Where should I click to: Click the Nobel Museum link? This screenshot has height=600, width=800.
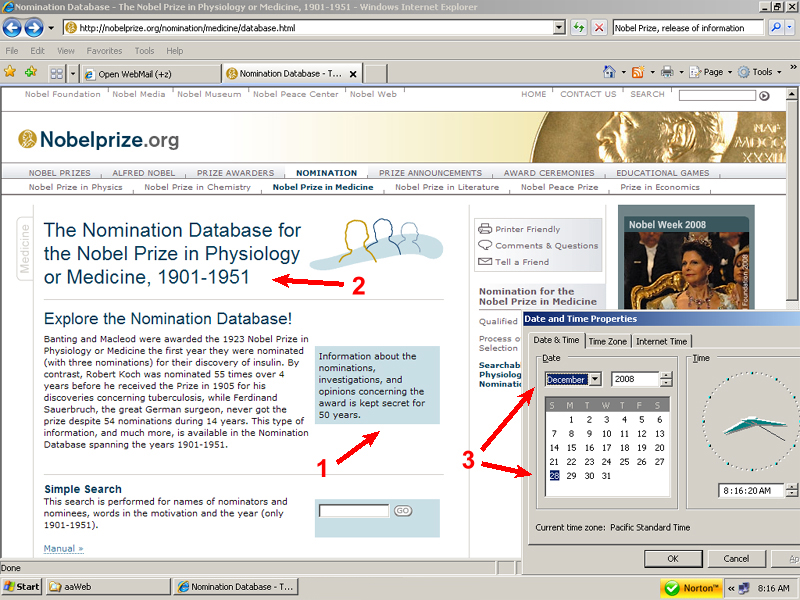click(209, 94)
